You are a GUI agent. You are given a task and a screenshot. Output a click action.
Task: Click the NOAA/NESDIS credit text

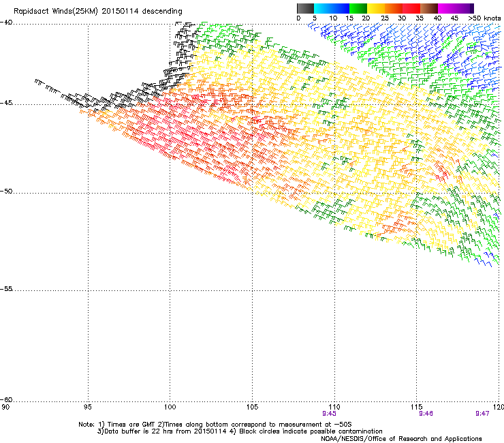[x=401, y=439]
